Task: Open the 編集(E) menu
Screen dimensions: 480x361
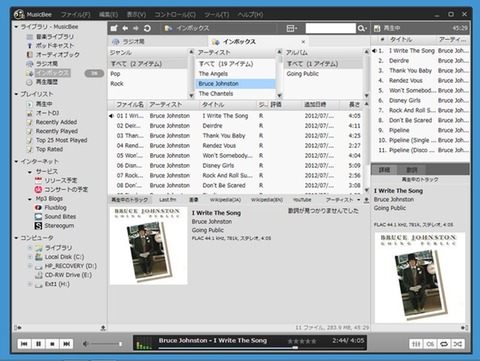Action: click(x=108, y=15)
